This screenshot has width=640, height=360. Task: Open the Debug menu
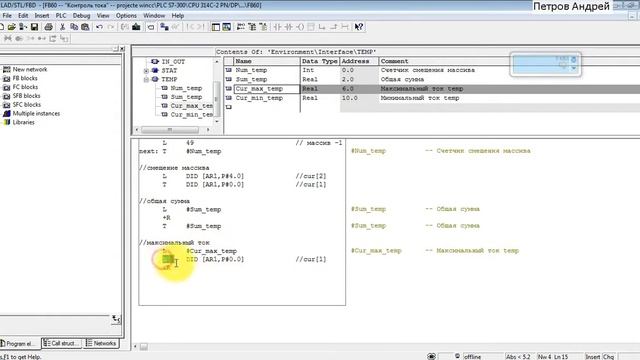click(x=81, y=16)
